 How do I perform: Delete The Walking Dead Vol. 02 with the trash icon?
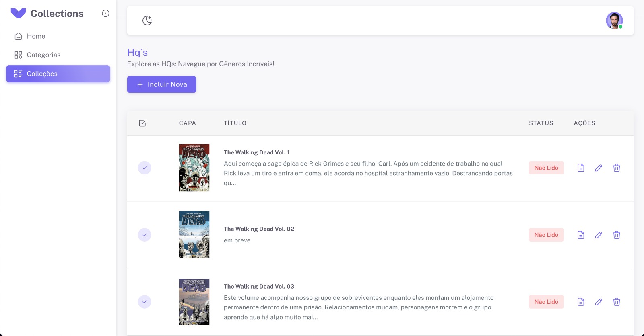[x=617, y=235]
